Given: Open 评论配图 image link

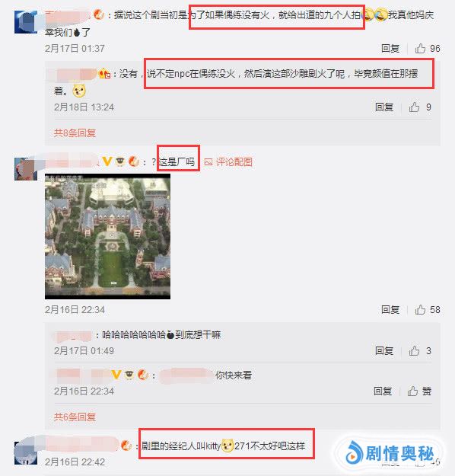Looking at the screenshot, I should tap(228, 162).
